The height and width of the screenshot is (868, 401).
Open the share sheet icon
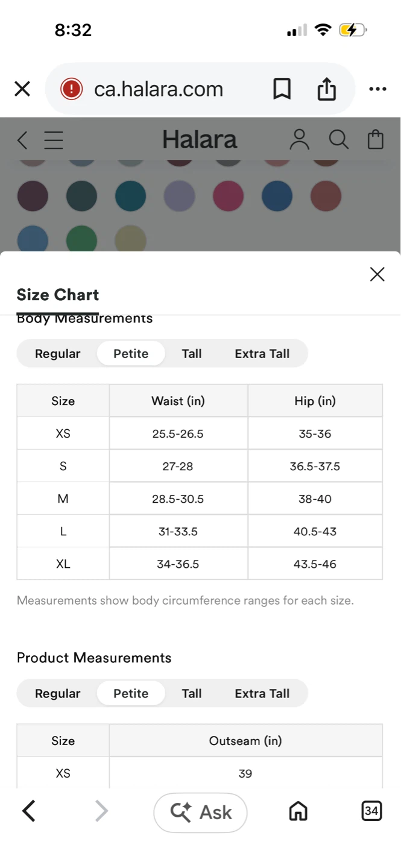pyautogui.click(x=326, y=89)
